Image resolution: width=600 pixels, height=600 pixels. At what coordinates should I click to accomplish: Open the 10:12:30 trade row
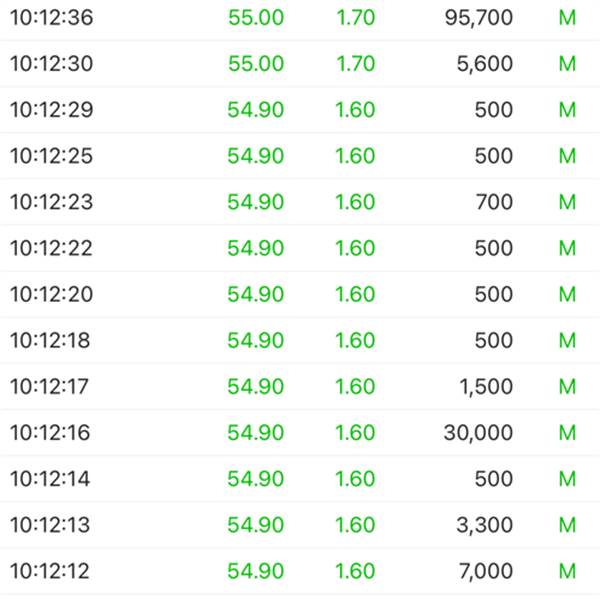tap(300, 64)
